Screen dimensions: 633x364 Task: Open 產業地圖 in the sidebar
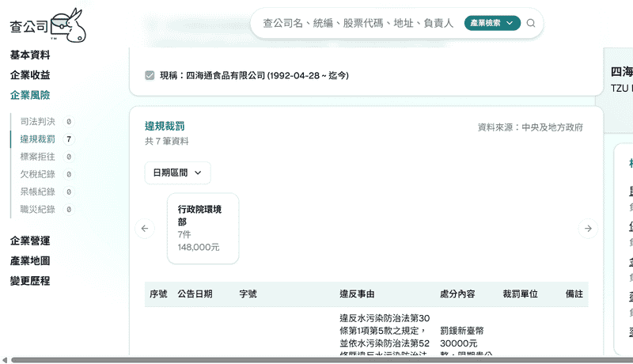pyautogui.click(x=30, y=260)
